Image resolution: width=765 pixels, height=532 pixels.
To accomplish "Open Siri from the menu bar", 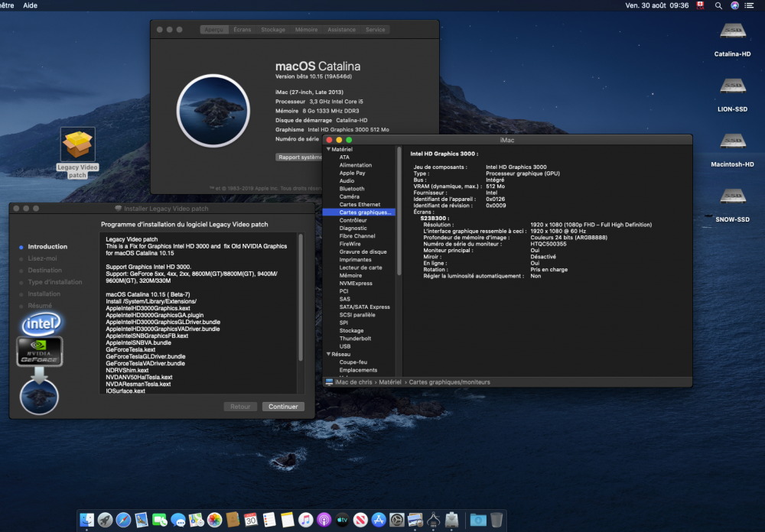I will point(734,5).
